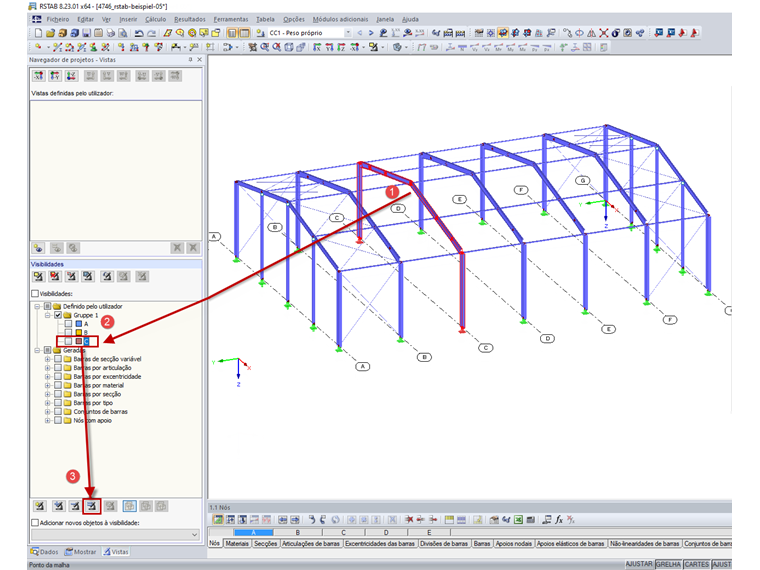This screenshot has height=570, width=760.
Task: Expand Barras por articulação node
Action: 48,368
